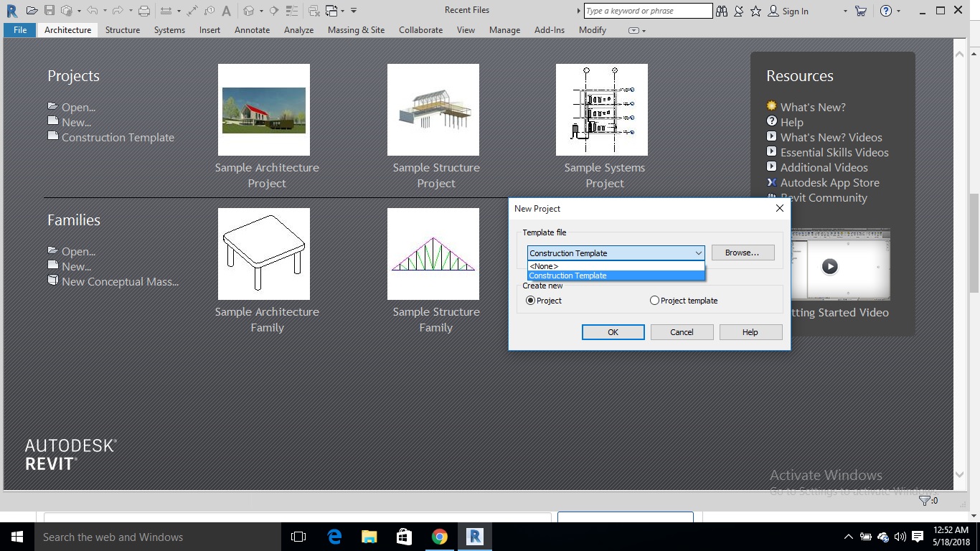
Task: Expand the Redo history dropdown arrow
Action: pos(131,11)
